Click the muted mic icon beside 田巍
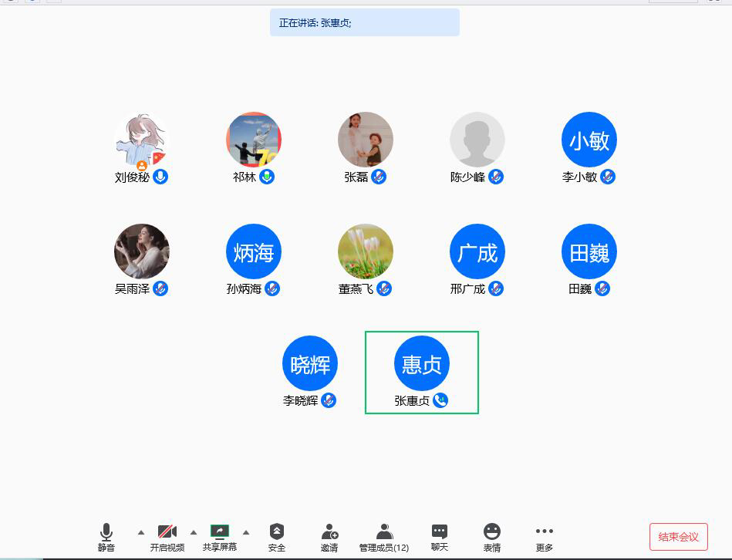Image resolution: width=732 pixels, height=560 pixels. coord(602,288)
